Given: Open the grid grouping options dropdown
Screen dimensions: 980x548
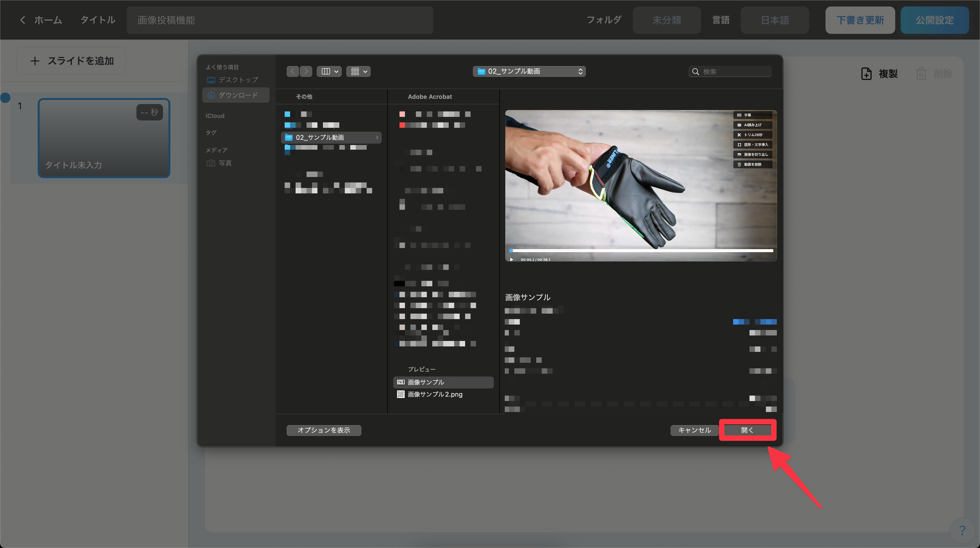Looking at the screenshot, I should point(358,71).
